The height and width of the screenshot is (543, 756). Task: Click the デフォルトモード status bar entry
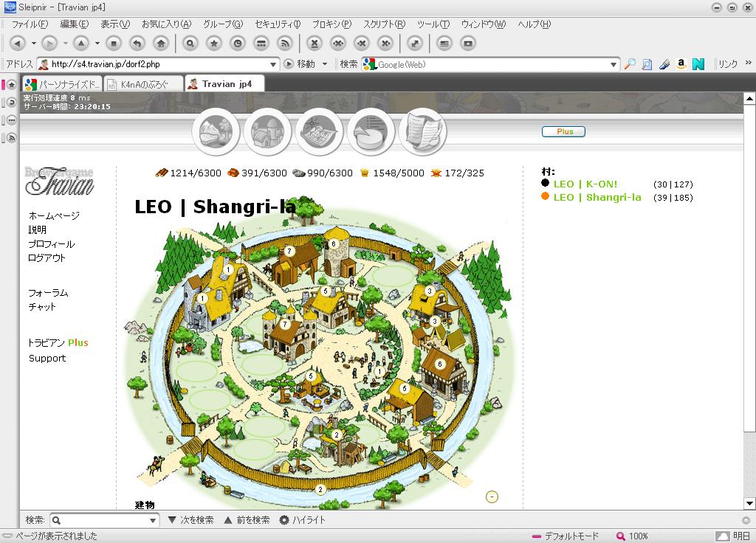(565, 536)
